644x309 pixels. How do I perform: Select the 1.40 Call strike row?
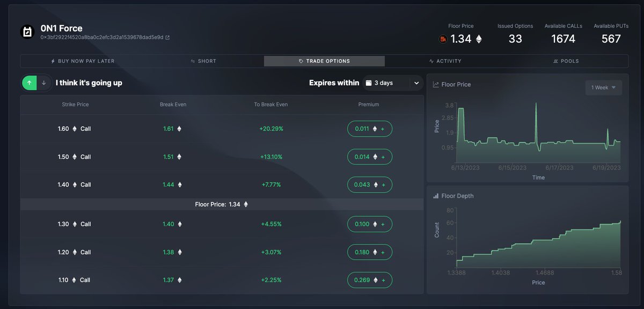222,185
